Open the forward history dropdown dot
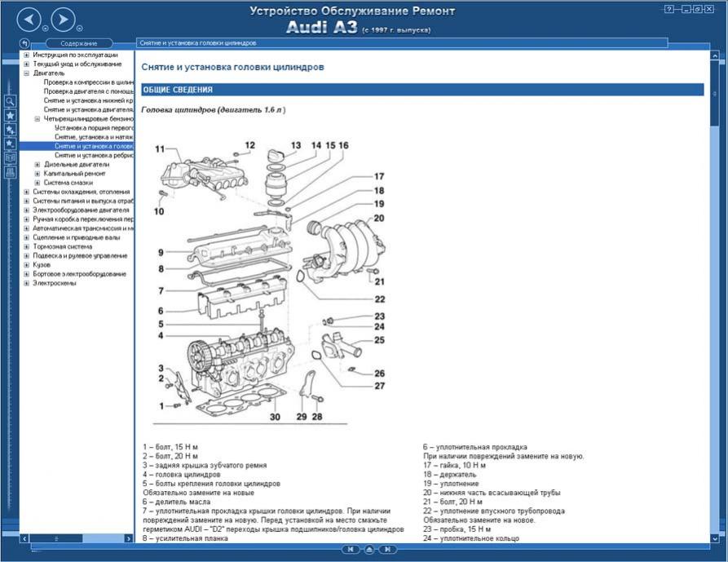728x562 pixels. pyautogui.click(x=80, y=29)
